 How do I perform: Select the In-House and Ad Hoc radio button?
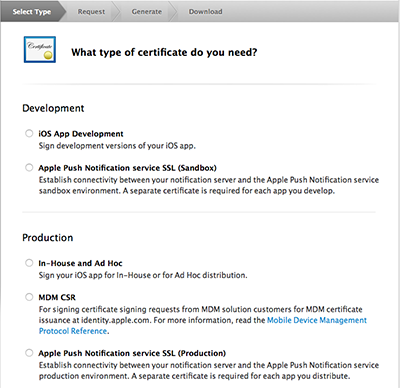coord(29,263)
